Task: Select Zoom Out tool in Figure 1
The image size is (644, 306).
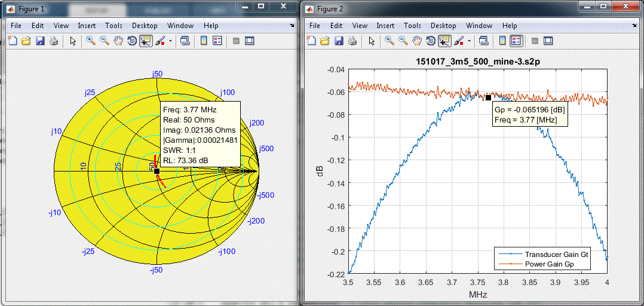Action: tap(104, 41)
